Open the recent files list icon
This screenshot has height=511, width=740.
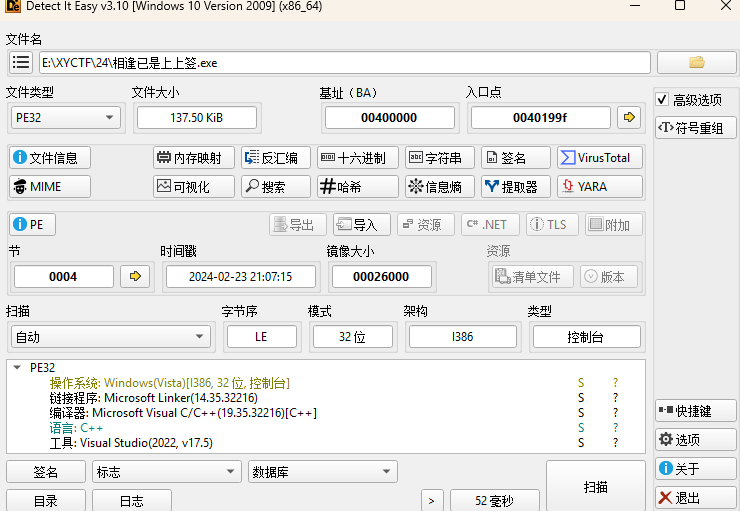pos(21,62)
